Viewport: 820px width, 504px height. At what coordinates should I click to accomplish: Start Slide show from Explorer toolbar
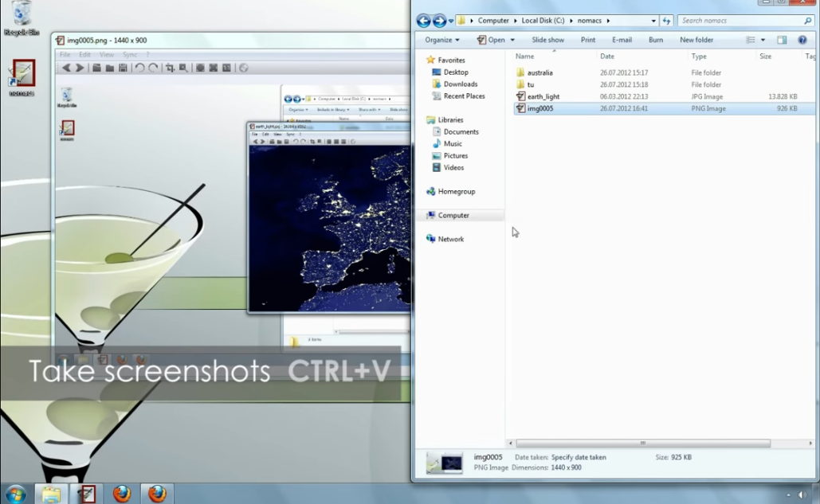[547, 40]
